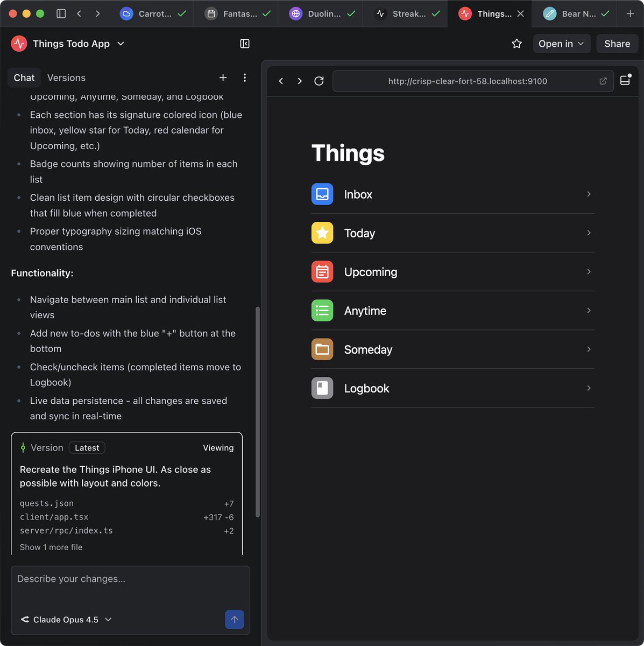The image size is (644, 646).
Task: Click the Anytime list label
Action: (x=365, y=311)
